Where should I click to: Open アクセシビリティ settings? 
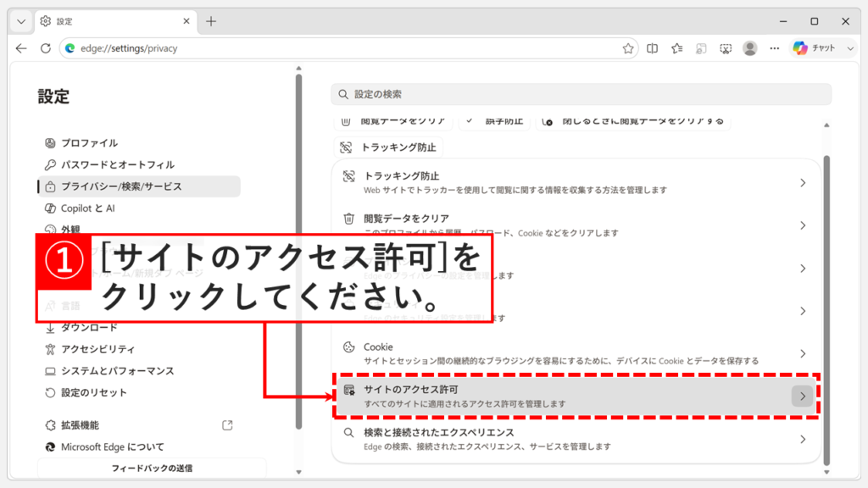[138, 349]
